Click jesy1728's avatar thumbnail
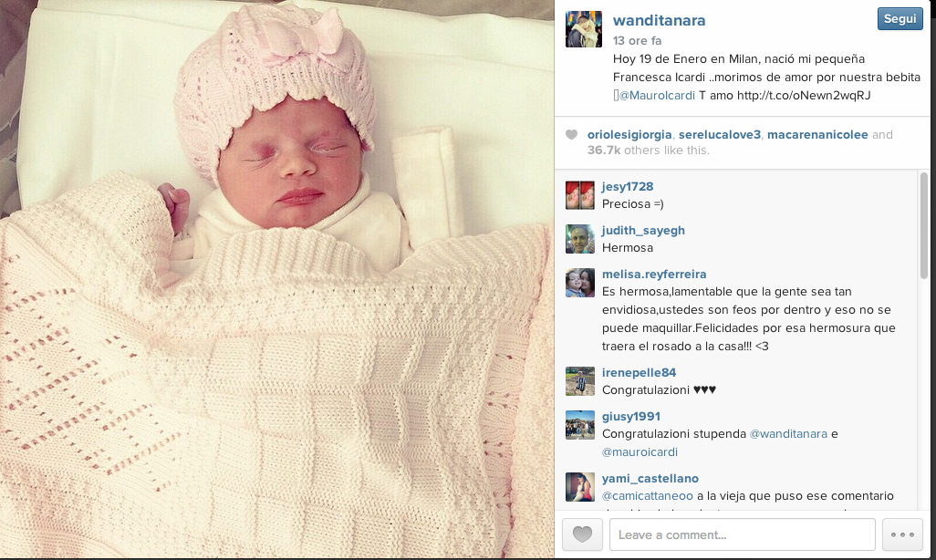This screenshot has width=936, height=560. (x=580, y=195)
